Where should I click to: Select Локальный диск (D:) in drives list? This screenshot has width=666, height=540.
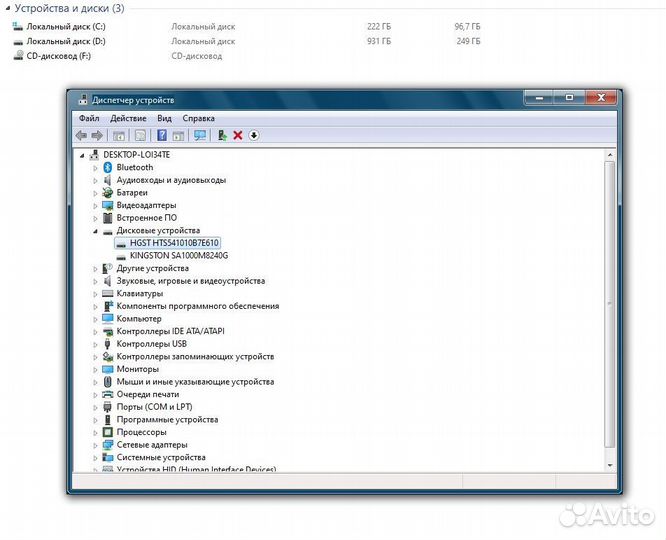(x=65, y=41)
